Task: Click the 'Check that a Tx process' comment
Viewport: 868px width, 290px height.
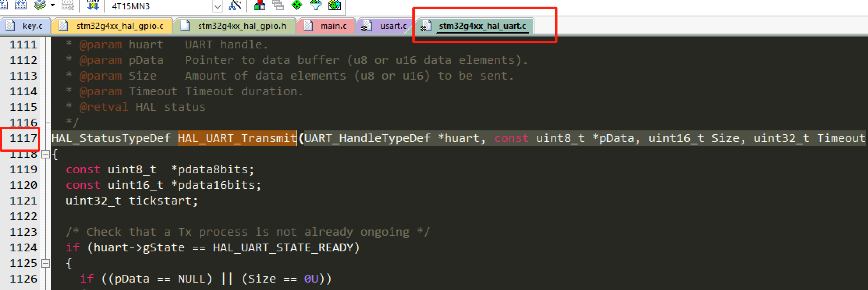Action: click(x=248, y=232)
